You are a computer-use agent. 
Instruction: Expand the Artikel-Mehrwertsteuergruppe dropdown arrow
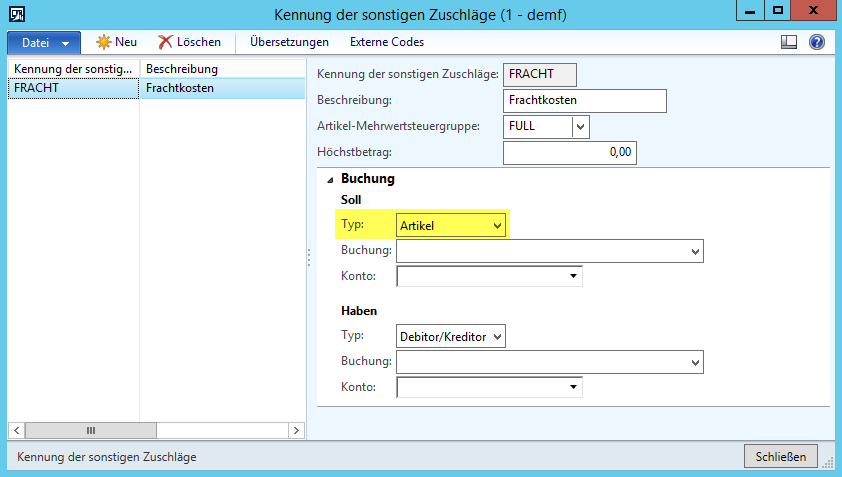click(x=580, y=127)
